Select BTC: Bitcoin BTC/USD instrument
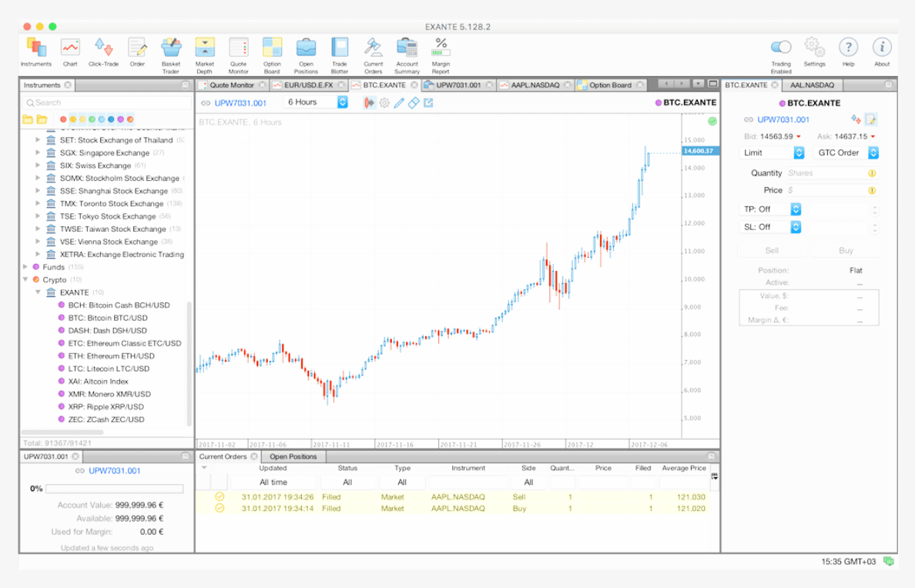The image size is (915, 588). click(107, 318)
